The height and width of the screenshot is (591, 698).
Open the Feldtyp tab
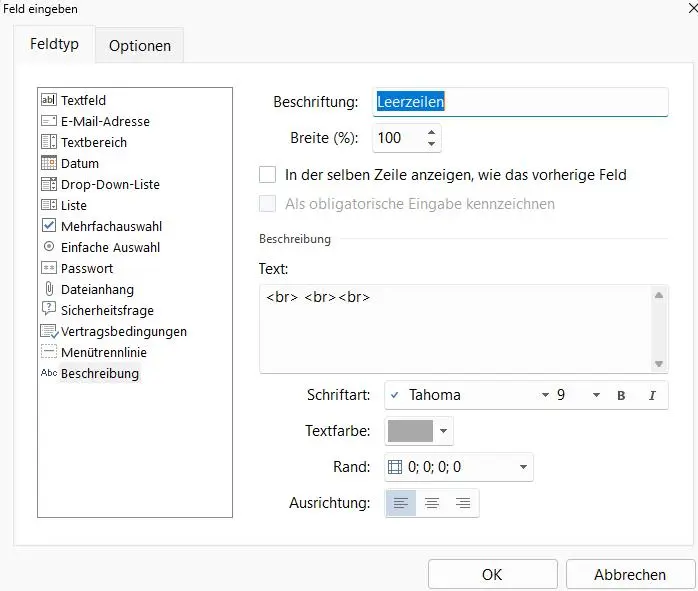pos(54,45)
